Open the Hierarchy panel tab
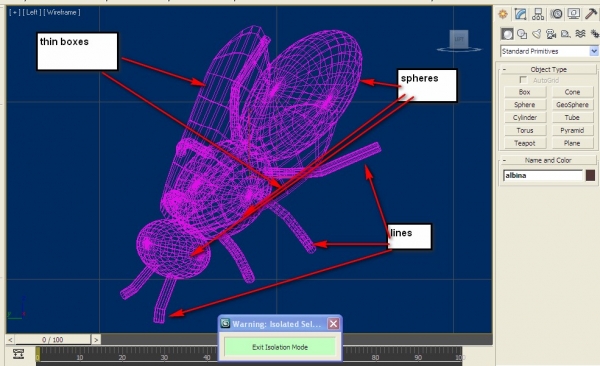The width and height of the screenshot is (600, 366). 538,15
